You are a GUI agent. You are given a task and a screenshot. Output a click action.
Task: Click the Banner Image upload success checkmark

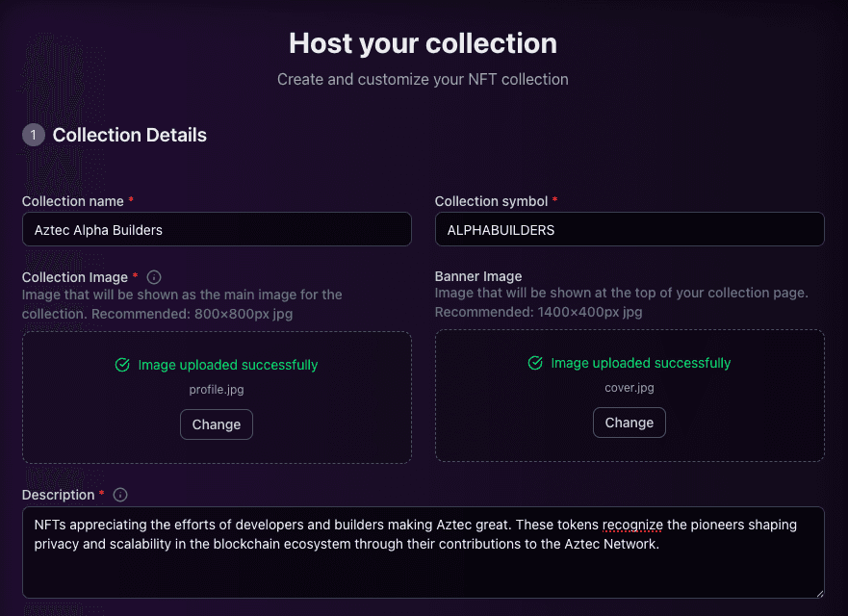(535, 363)
